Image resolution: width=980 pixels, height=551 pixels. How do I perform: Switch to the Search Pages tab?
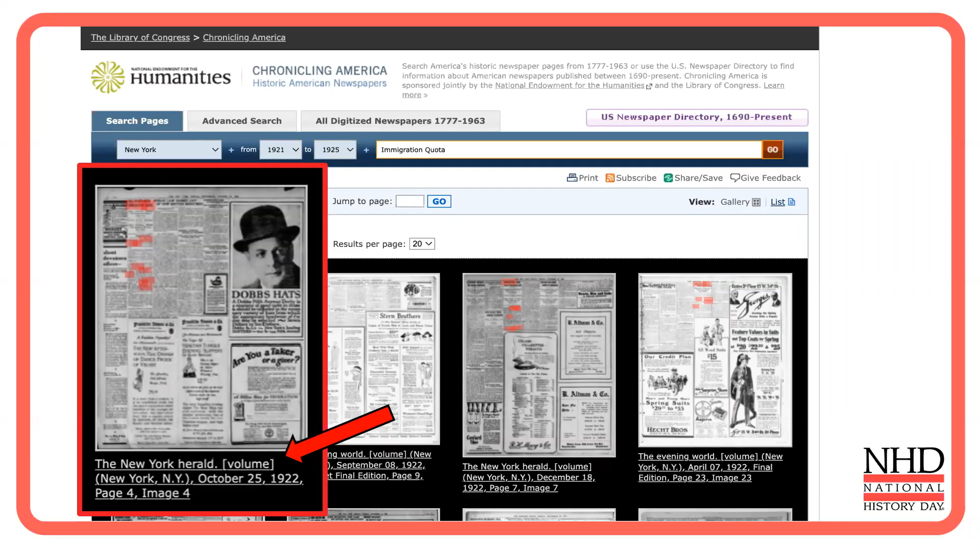pyautogui.click(x=137, y=121)
